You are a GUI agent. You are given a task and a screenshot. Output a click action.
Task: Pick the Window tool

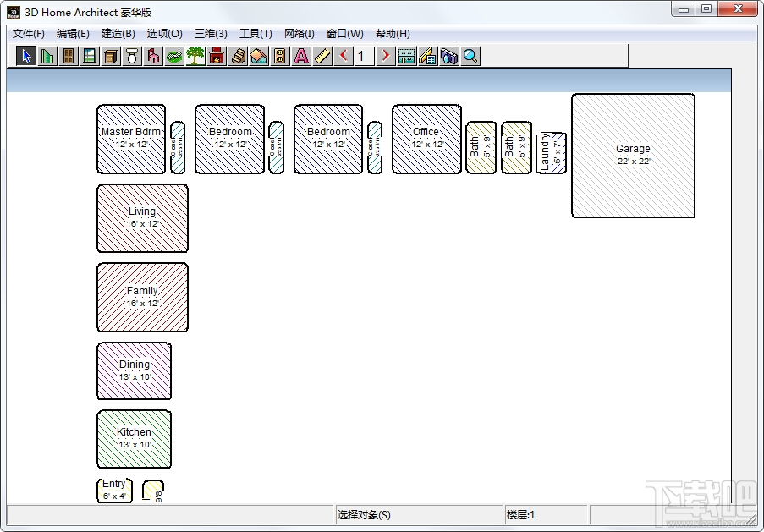(90, 56)
